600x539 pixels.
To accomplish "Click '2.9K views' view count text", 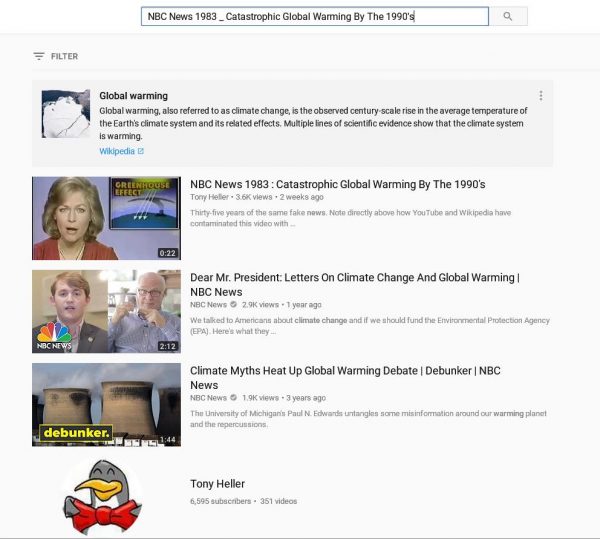I will (260, 305).
